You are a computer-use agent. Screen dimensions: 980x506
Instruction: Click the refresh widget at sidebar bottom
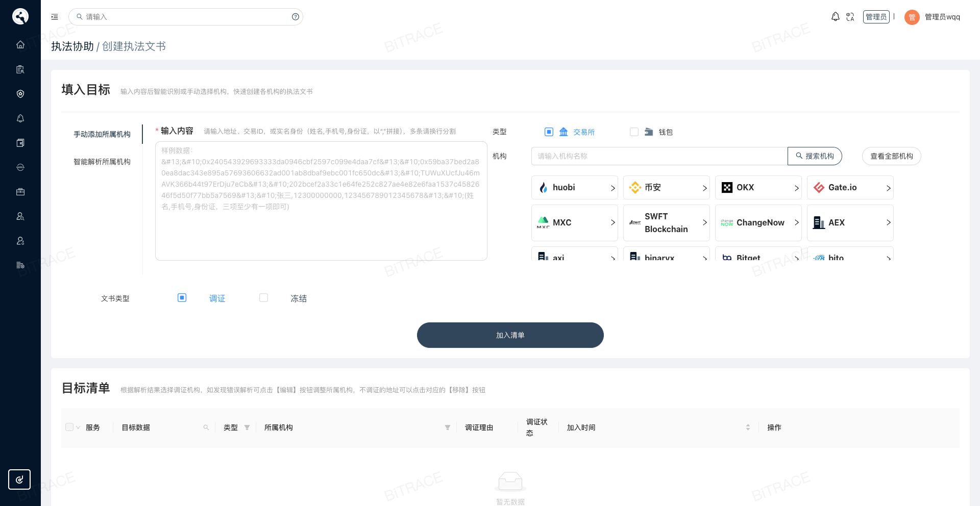[x=19, y=479]
